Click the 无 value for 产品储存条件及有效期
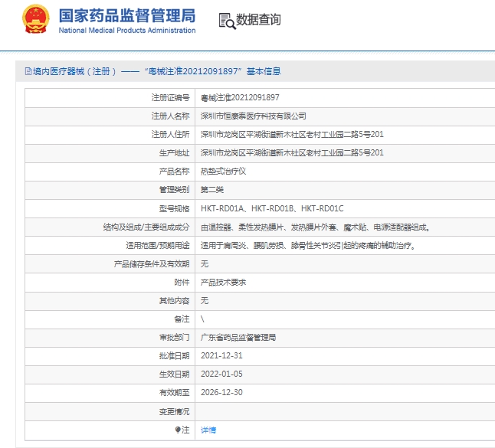Screen dimensions: 495x448 click(x=205, y=263)
